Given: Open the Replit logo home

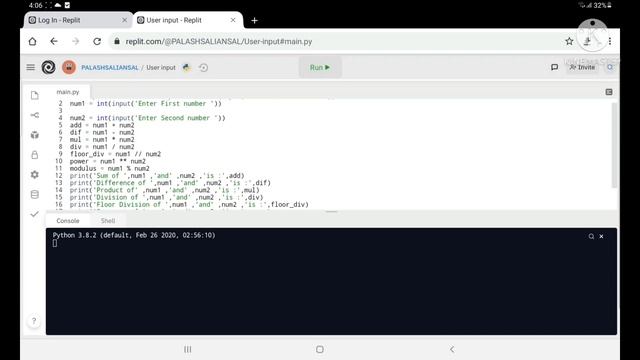Looking at the screenshot, I should (x=49, y=67).
